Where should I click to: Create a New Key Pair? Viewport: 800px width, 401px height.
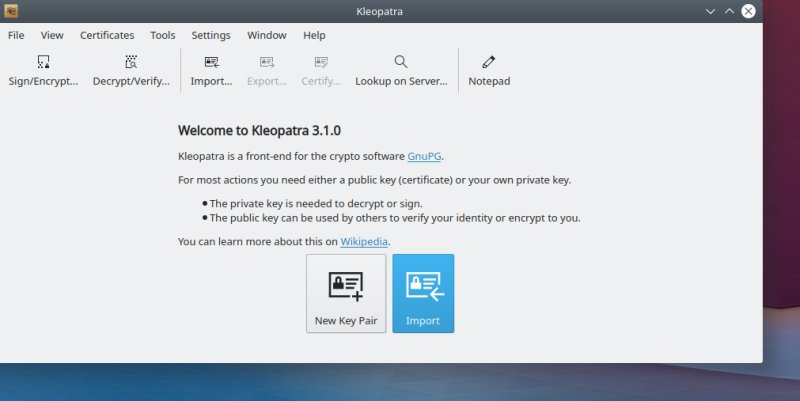coord(346,294)
